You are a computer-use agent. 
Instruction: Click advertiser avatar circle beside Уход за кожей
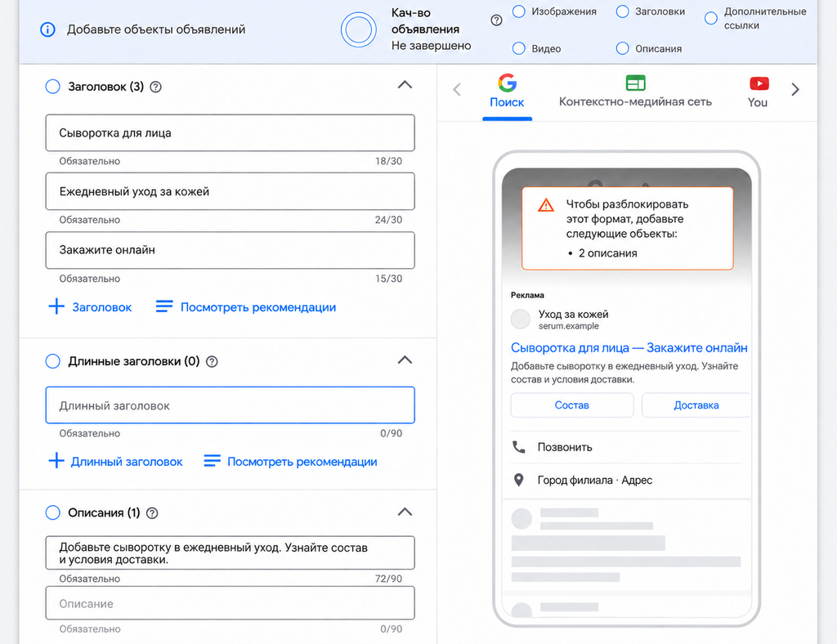click(521, 319)
